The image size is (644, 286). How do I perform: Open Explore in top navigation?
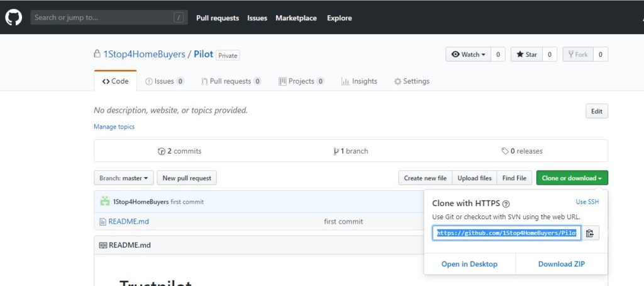(x=339, y=18)
